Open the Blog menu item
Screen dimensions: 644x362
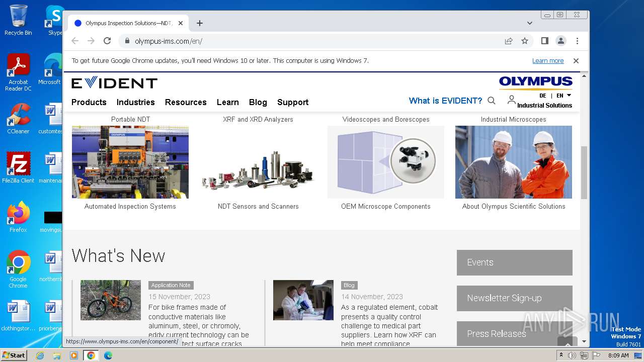258,102
